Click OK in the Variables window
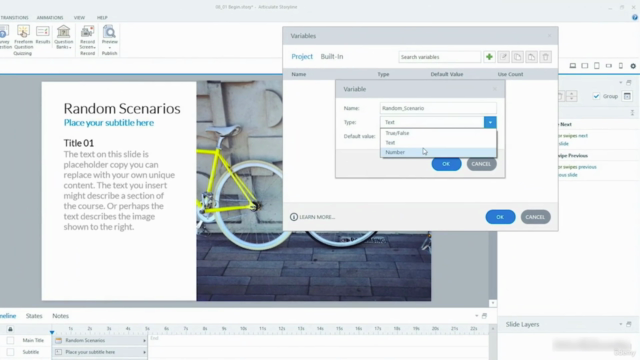The width and height of the screenshot is (640, 360). click(500, 217)
